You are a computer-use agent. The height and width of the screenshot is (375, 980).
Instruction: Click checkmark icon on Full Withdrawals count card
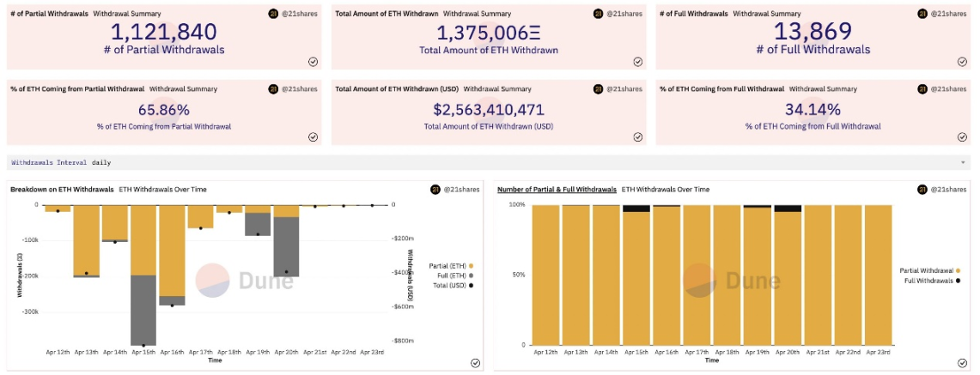point(962,61)
